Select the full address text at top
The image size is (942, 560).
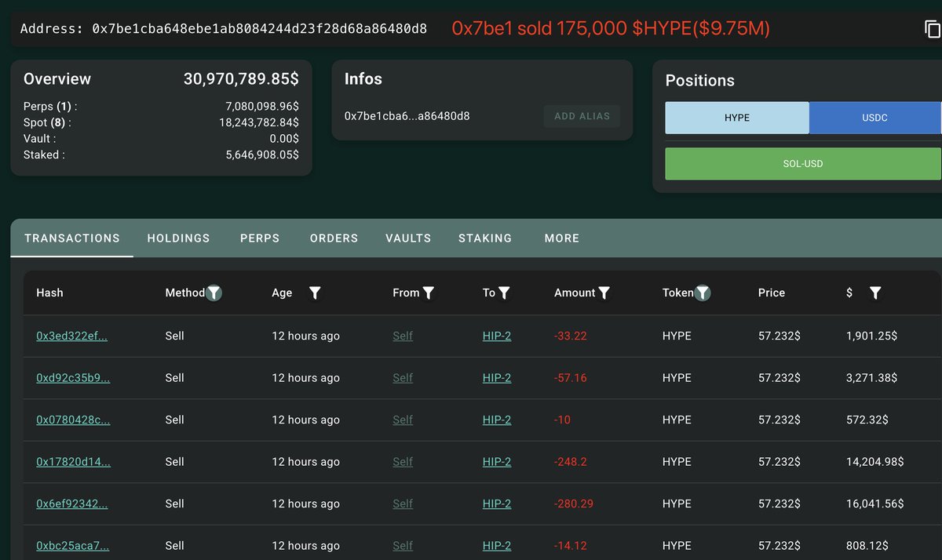(260, 29)
